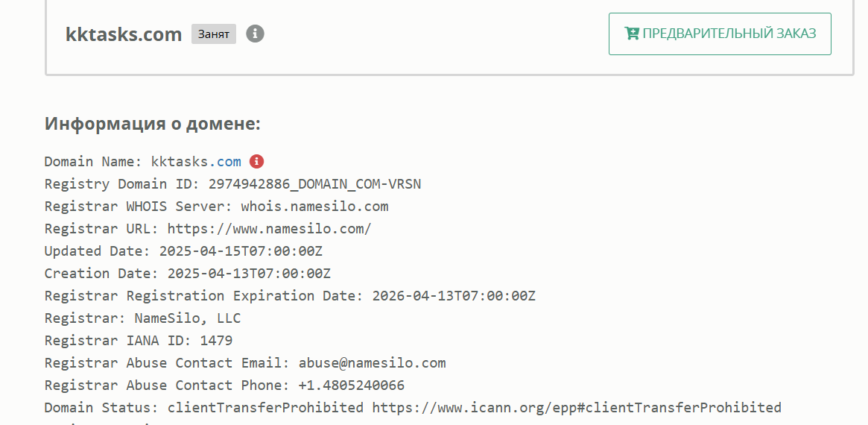Click the blue .com link in Domain Name
The image size is (868, 425).
pos(225,162)
